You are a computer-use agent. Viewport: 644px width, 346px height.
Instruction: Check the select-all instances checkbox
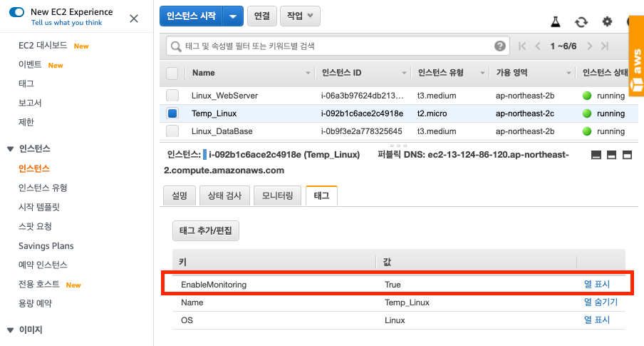[172, 73]
